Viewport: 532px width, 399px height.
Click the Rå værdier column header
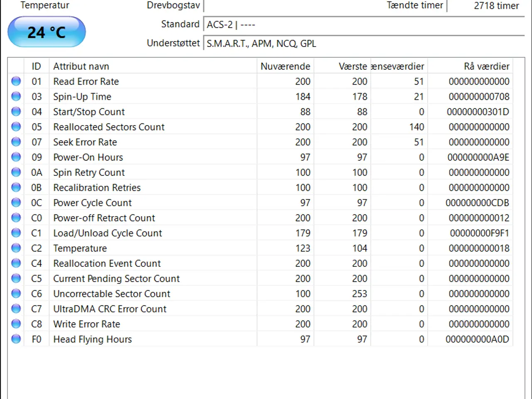click(x=470, y=66)
